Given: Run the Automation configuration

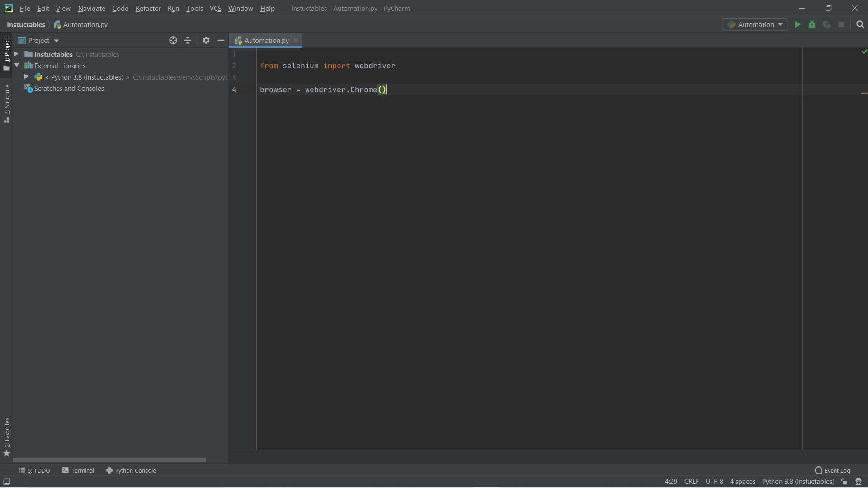Looking at the screenshot, I should [x=797, y=24].
